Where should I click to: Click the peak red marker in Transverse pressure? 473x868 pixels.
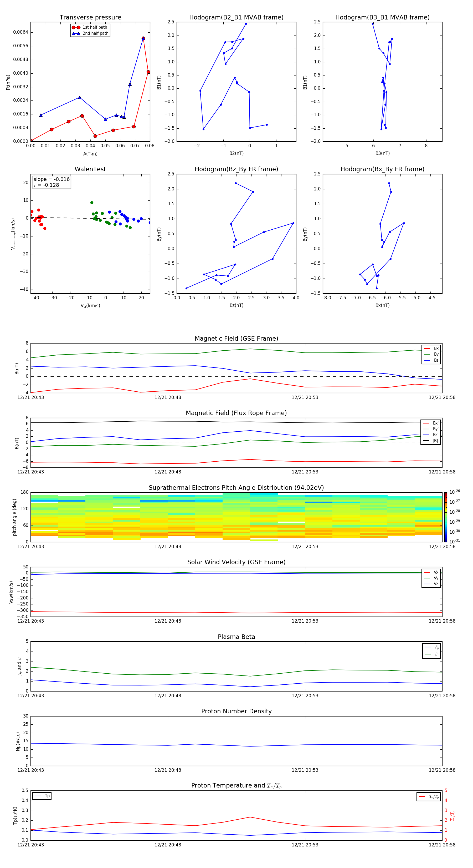click(143, 38)
